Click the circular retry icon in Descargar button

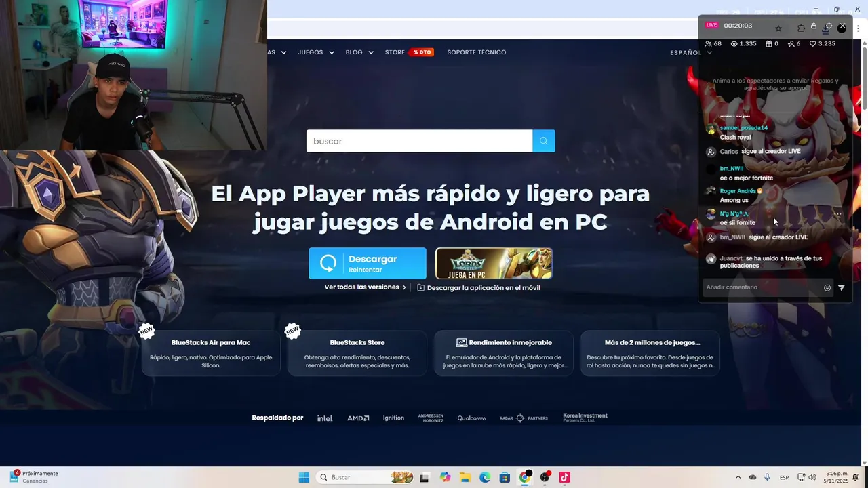(328, 264)
